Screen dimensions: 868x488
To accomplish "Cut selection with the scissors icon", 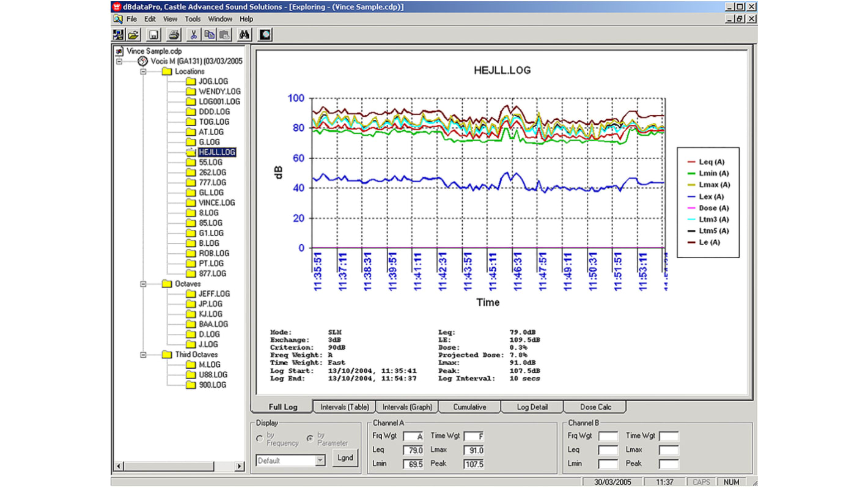I will [x=193, y=34].
